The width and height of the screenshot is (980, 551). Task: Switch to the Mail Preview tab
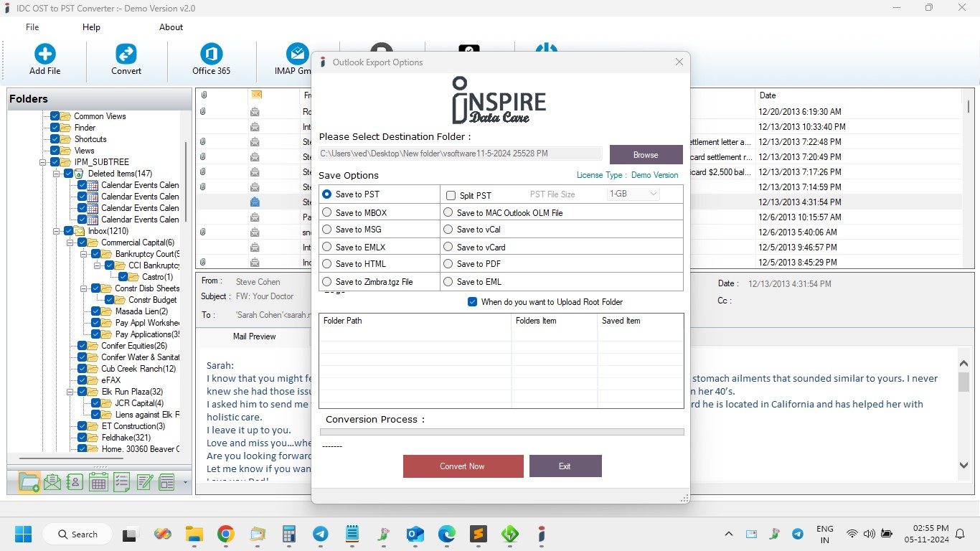(254, 336)
